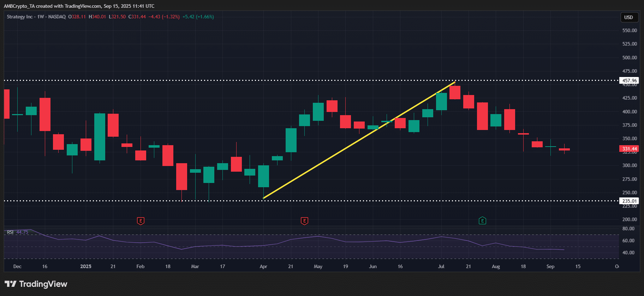The height and width of the screenshot is (296, 644).
Task: Click the Jun label on time axis
Action: tap(373, 266)
